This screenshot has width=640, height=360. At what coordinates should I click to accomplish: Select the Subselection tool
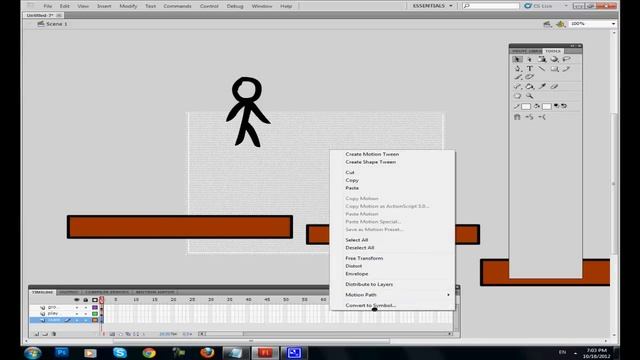click(529, 60)
